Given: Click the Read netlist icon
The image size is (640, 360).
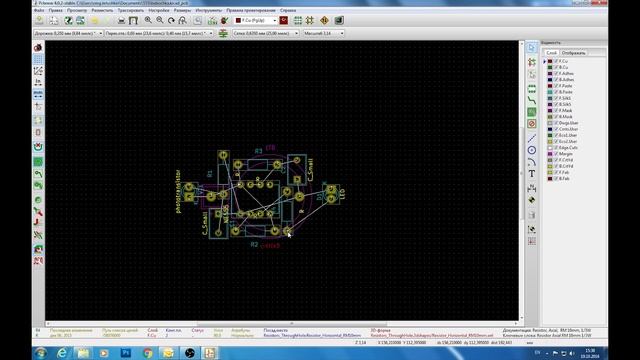Looking at the screenshot, I should pos(212,20).
